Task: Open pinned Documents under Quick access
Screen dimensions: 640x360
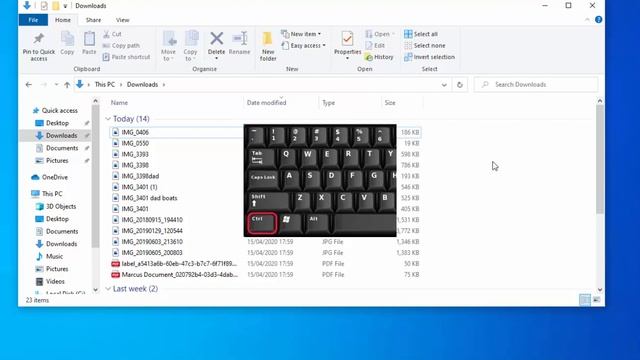Action: tap(62, 148)
